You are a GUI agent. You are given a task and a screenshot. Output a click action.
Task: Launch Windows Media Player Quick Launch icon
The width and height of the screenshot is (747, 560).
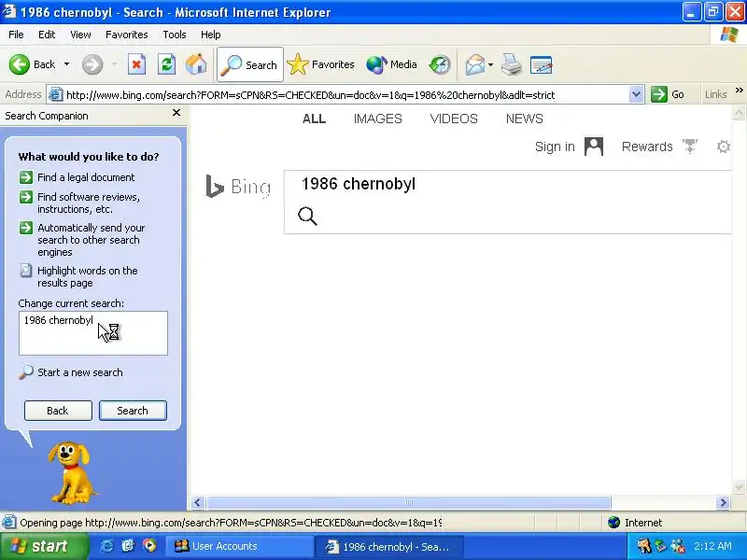(149, 546)
